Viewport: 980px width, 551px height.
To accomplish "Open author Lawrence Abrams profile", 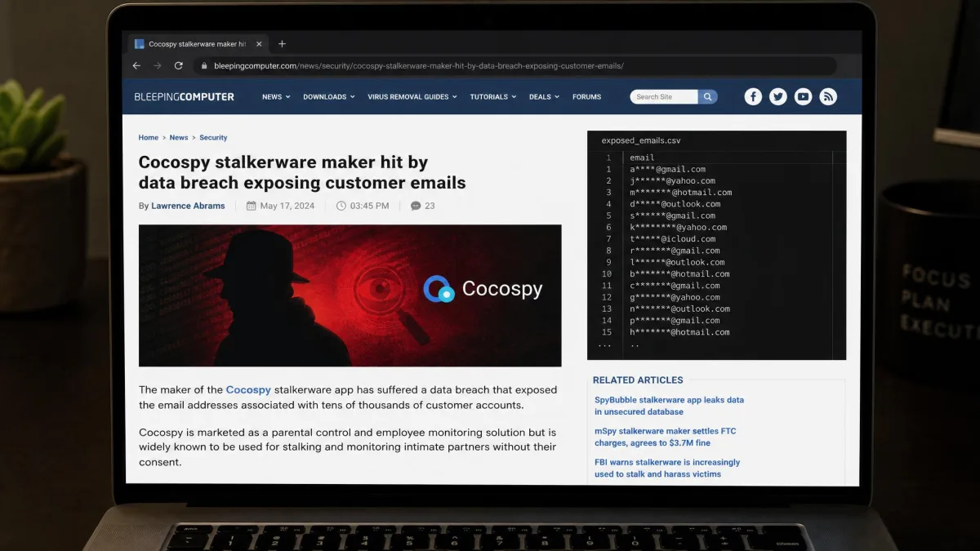I will pyautogui.click(x=188, y=206).
